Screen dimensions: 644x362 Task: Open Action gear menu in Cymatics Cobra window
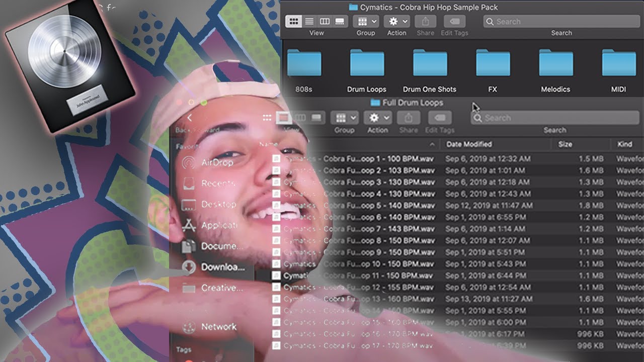pyautogui.click(x=397, y=21)
